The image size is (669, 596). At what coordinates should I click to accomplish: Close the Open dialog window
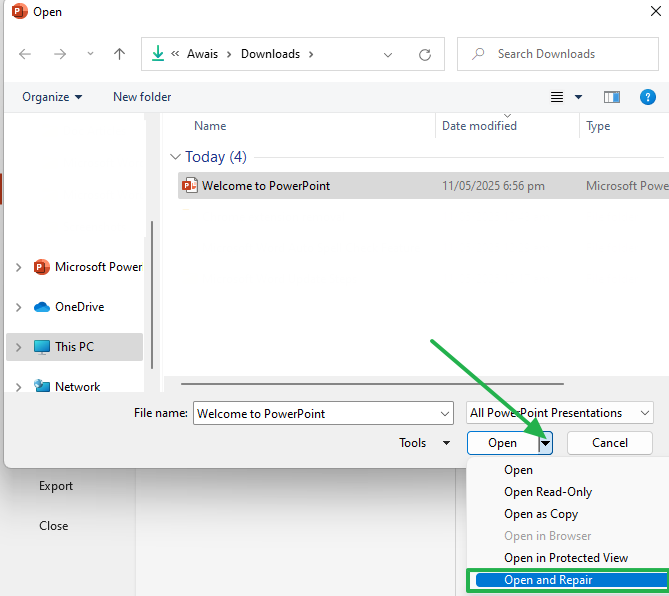coord(655,11)
